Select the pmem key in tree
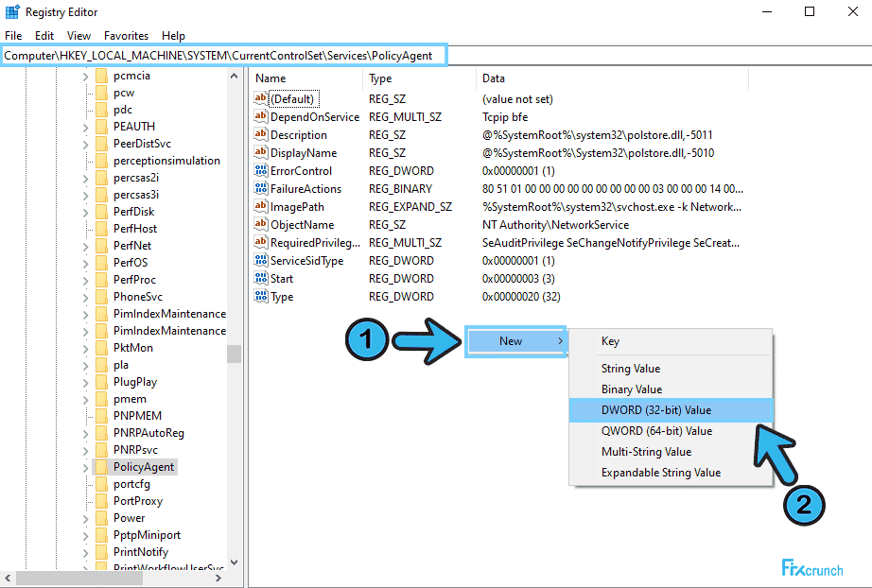 point(131,399)
